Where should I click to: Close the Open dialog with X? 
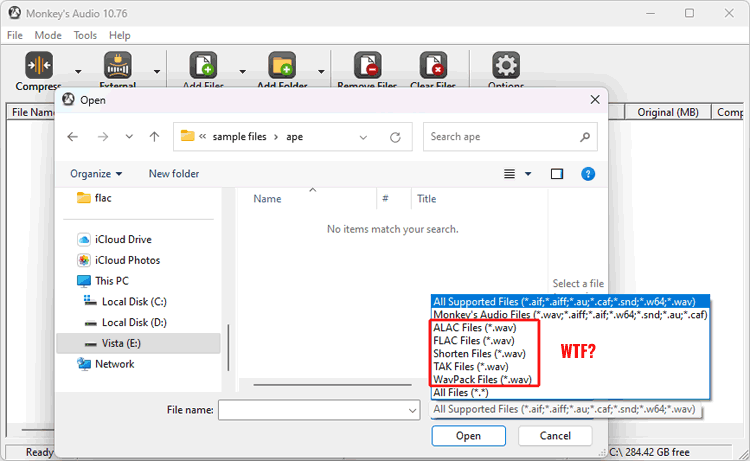tap(595, 99)
